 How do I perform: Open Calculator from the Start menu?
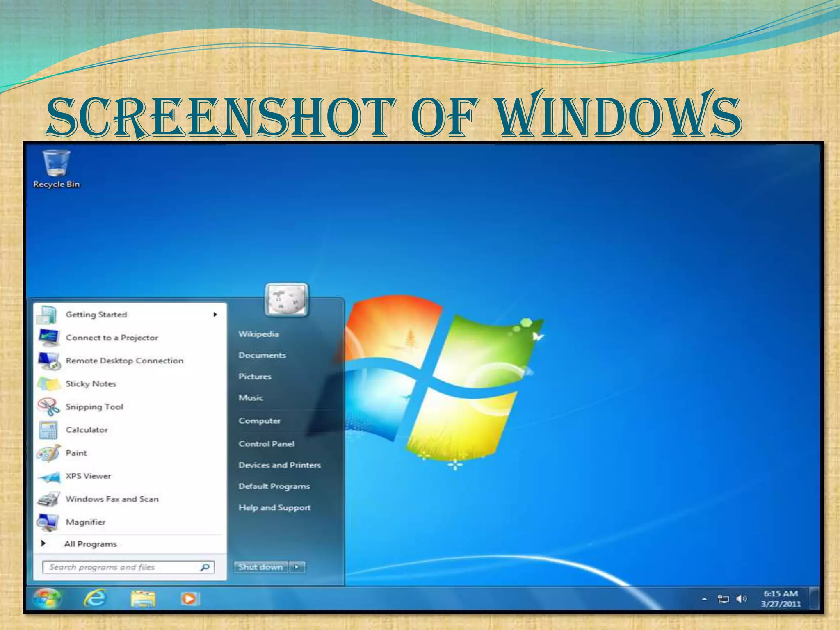point(87,430)
